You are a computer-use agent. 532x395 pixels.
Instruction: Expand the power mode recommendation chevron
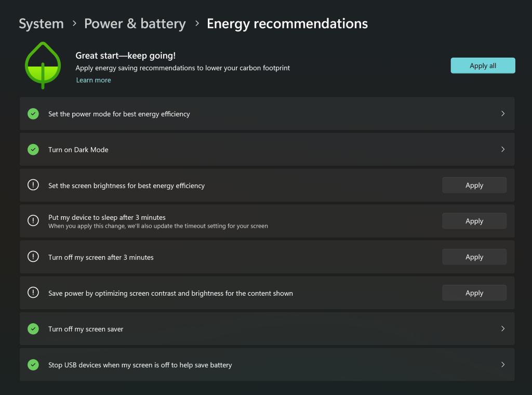click(503, 114)
